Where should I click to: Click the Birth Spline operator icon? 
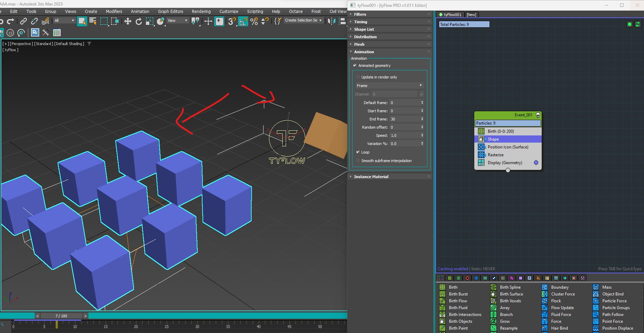tap(493, 287)
